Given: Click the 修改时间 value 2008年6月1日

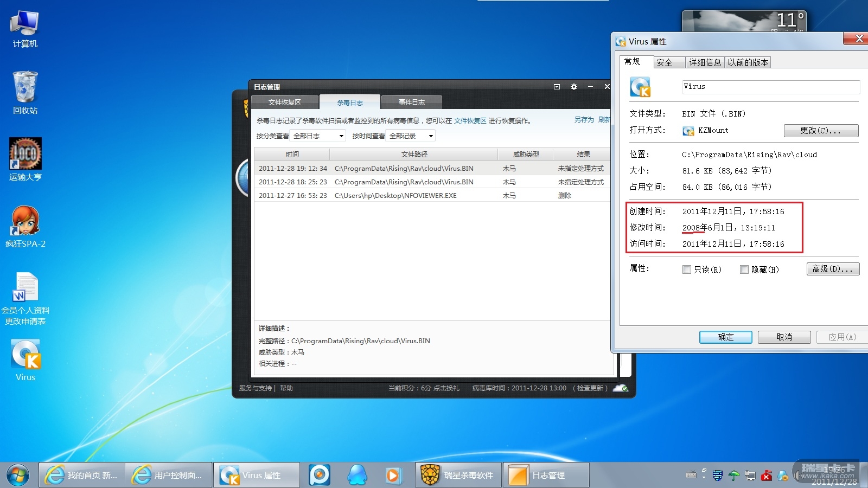Looking at the screenshot, I should click(x=729, y=228).
